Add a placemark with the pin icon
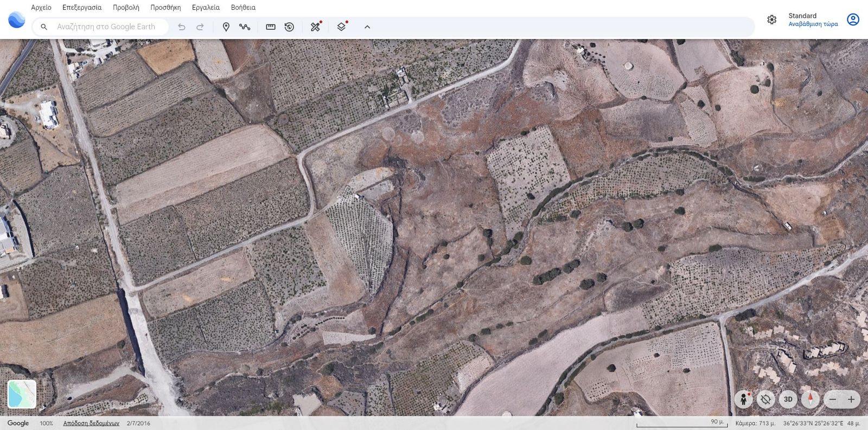This screenshot has height=430, width=868. point(226,27)
